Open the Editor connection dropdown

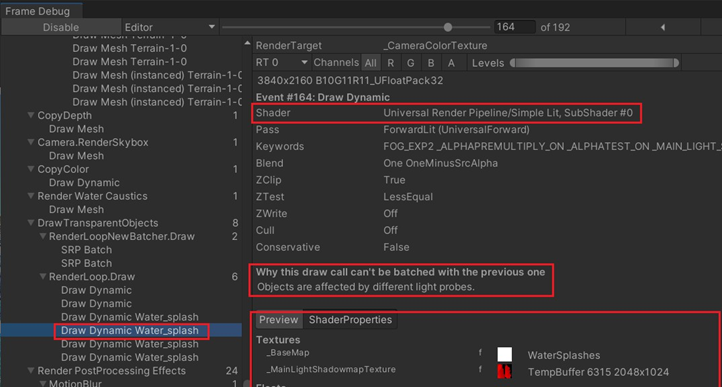tap(170, 27)
